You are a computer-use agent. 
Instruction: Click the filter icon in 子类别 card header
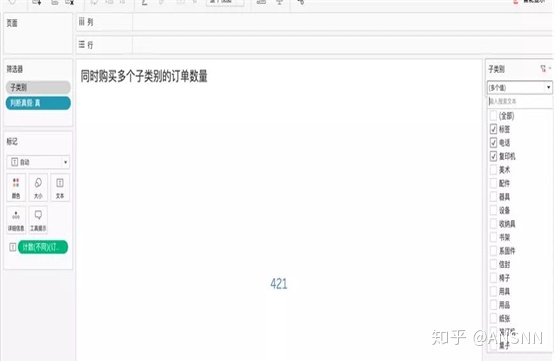tap(543, 68)
